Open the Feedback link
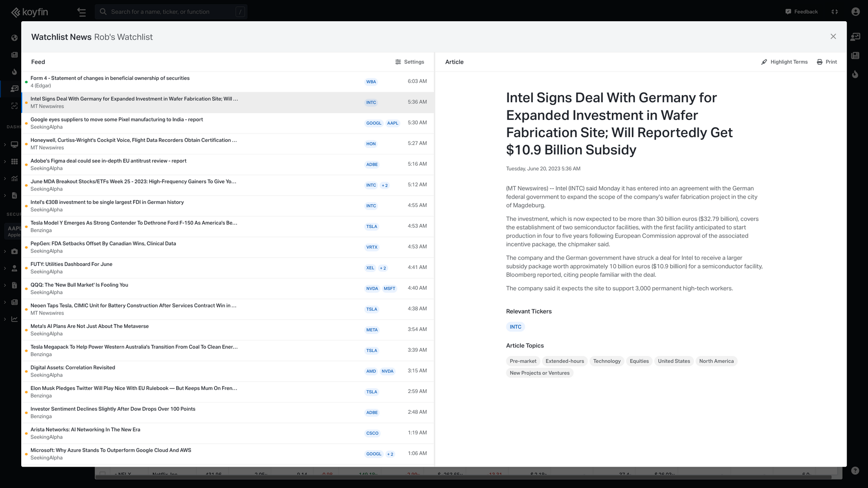The image size is (868, 488). (801, 12)
